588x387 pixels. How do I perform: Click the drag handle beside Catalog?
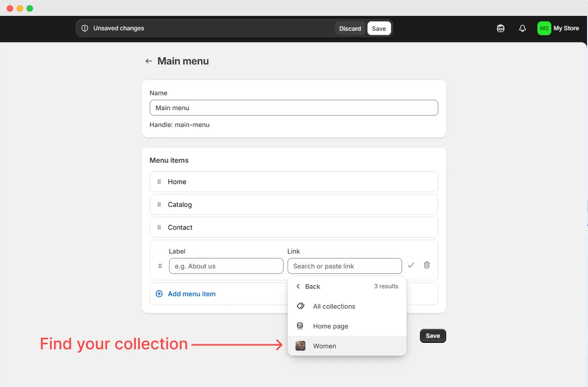point(159,204)
